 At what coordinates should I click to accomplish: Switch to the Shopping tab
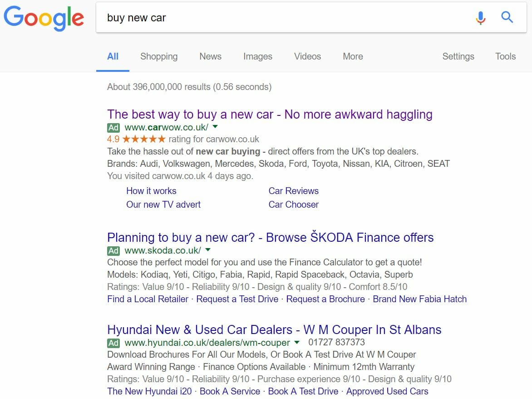[x=159, y=56]
